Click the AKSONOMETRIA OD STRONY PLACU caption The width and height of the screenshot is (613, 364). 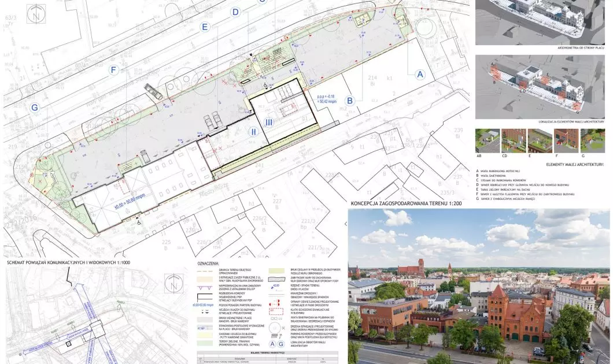click(x=581, y=48)
